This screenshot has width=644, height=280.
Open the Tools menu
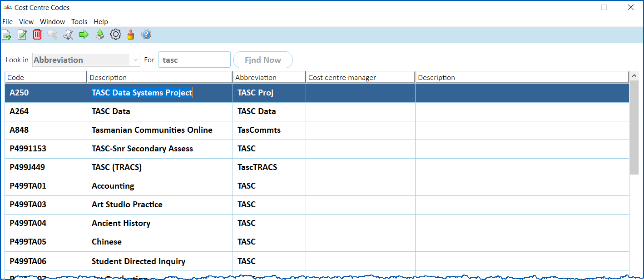79,22
